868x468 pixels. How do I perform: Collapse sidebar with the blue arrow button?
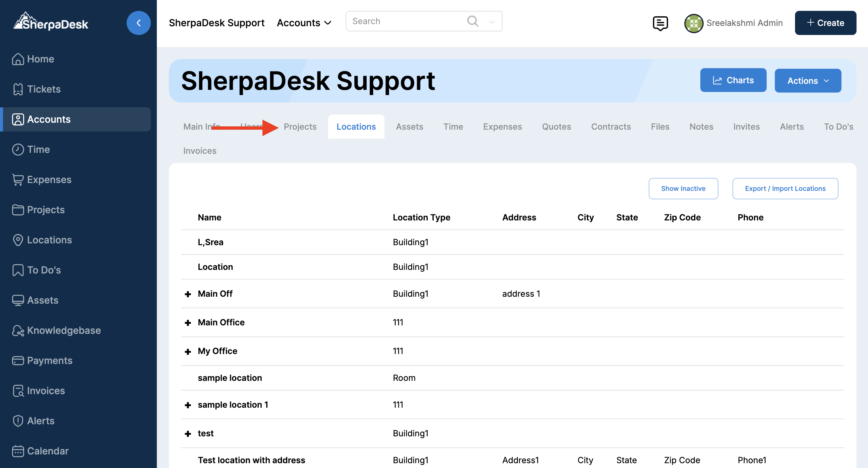138,23
